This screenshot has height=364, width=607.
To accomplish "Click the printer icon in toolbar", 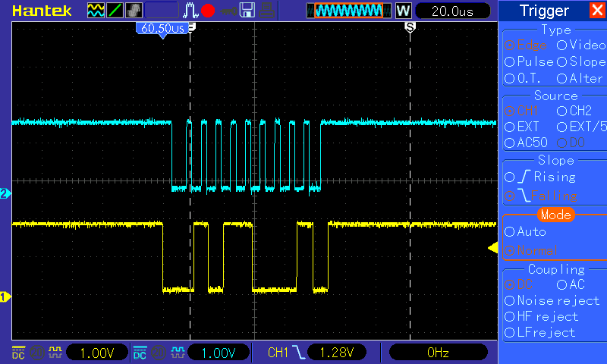I will pyautogui.click(x=267, y=11).
